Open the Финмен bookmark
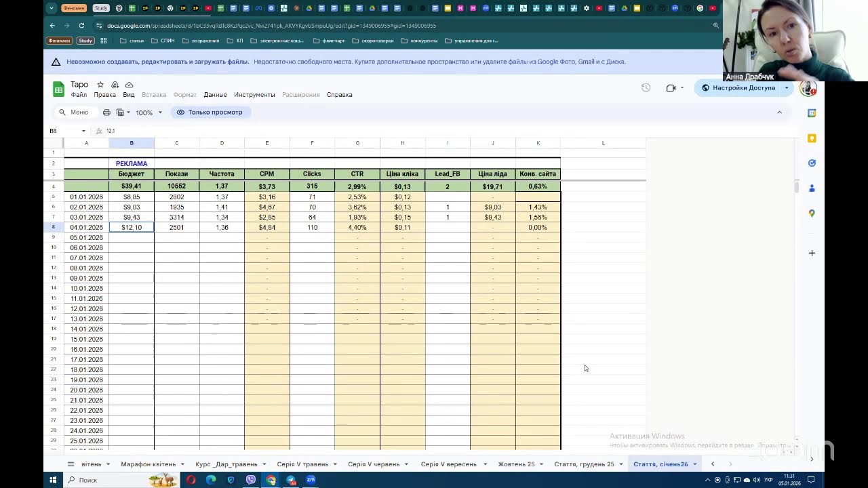 point(59,41)
